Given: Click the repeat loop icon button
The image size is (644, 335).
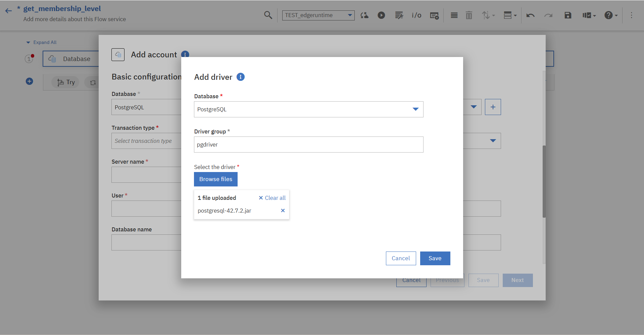Looking at the screenshot, I should (93, 82).
